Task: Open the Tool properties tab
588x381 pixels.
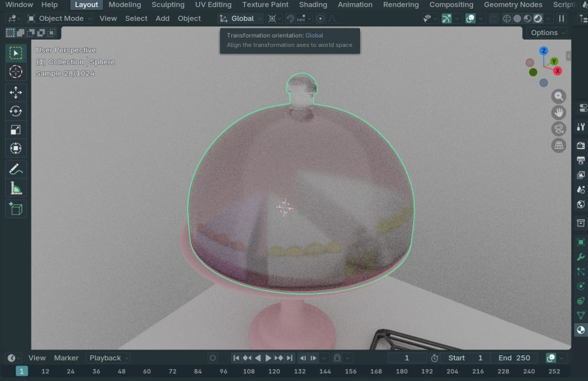Action: [x=580, y=127]
